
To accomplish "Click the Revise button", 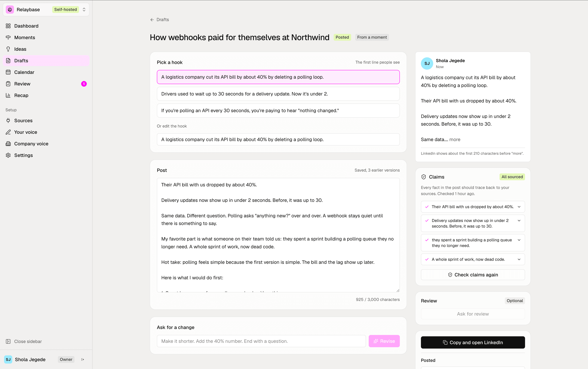I will tap(384, 341).
